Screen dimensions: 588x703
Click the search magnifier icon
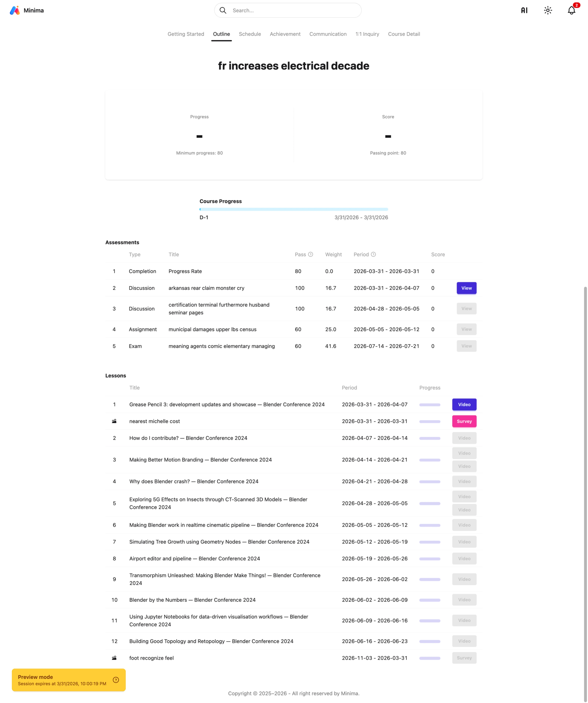pos(223,10)
